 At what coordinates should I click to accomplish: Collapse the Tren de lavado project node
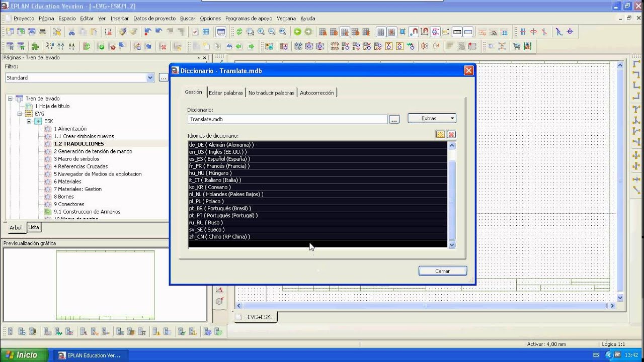click(x=10, y=99)
